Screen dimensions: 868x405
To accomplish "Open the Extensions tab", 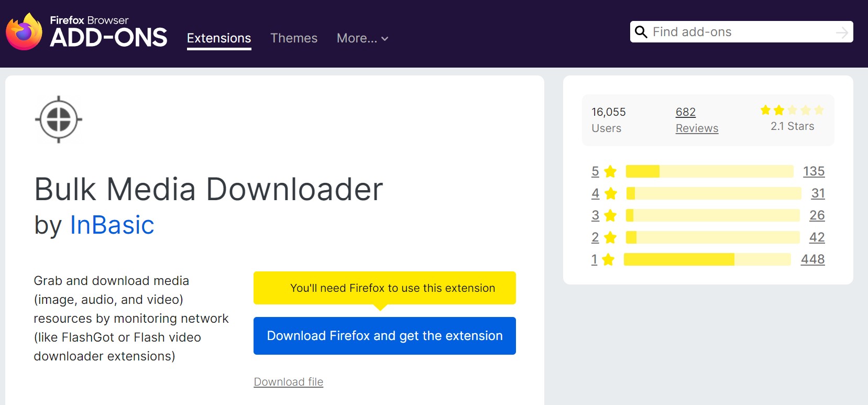I will pyautogui.click(x=219, y=38).
